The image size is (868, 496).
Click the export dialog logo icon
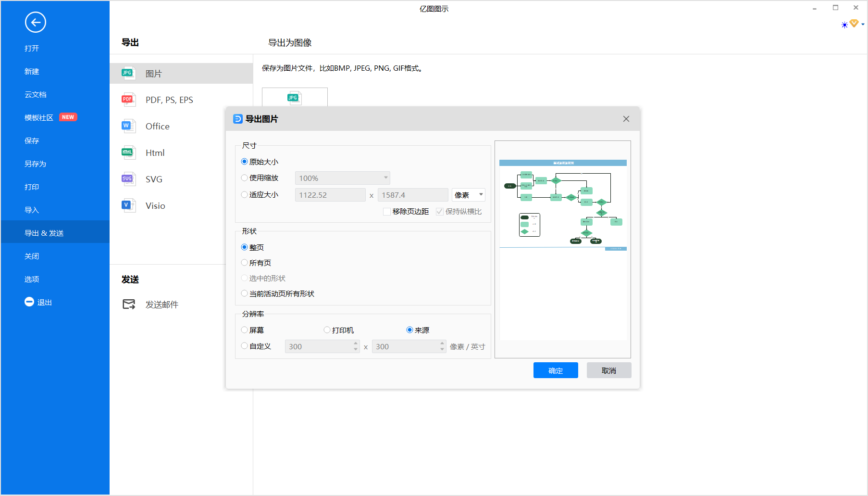click(x=237, y=119)
